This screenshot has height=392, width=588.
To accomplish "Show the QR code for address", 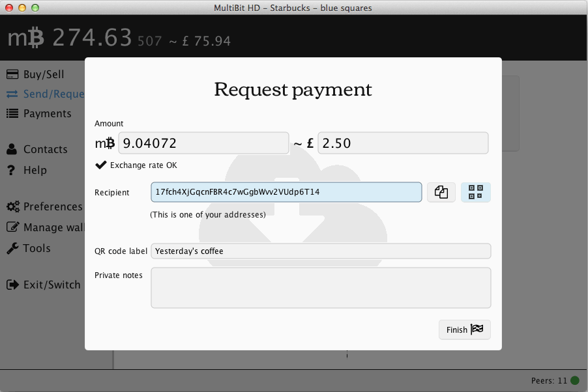I will pos(475,192).
